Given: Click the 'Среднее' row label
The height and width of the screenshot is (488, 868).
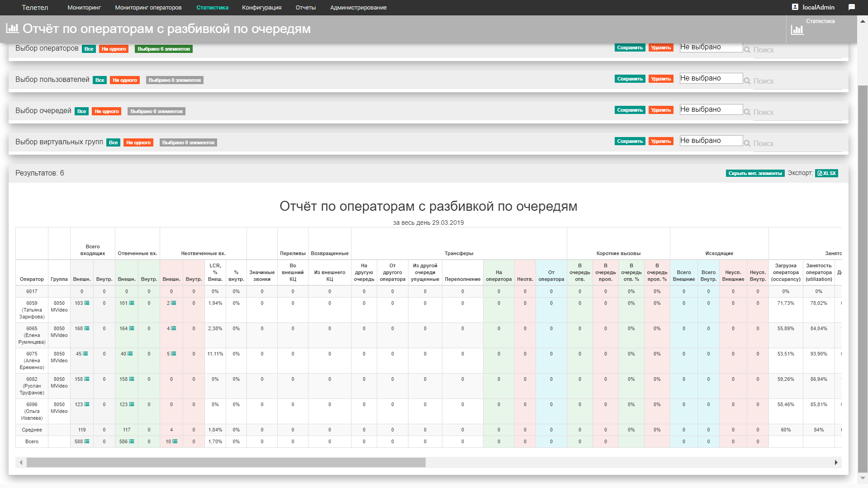Looking at the screenshot, I should click(32, 430).
